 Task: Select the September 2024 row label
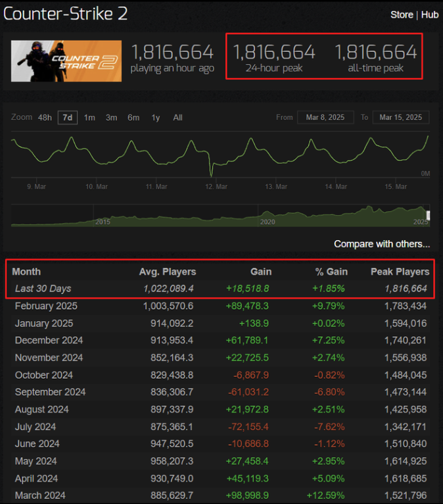point(50,392)
